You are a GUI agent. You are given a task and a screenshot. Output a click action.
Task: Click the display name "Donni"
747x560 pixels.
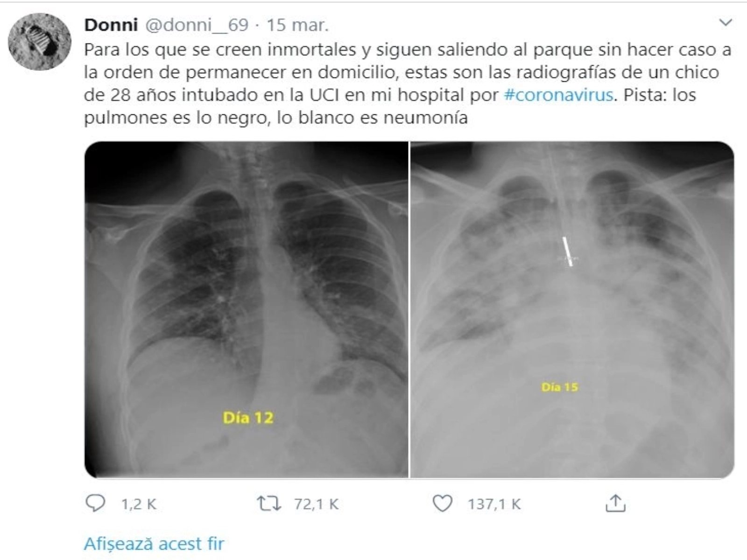click(x=111, y=25)
